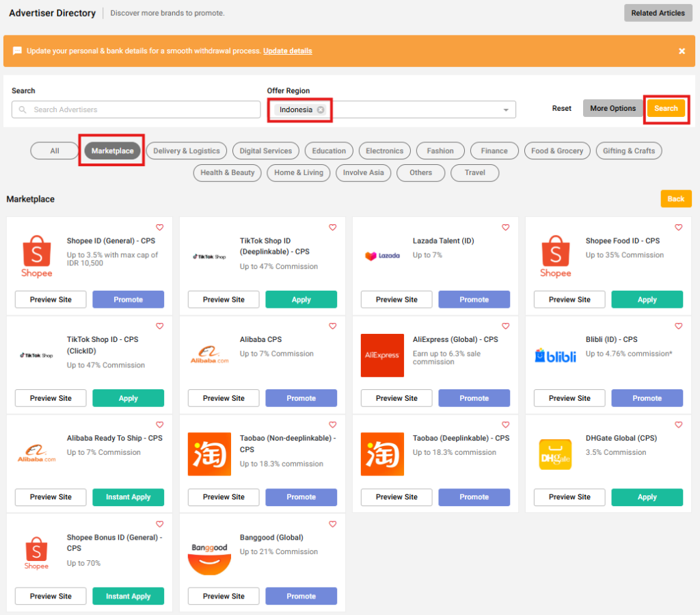Dismiss the orange notification banner
The width and height of the screenshot is (700, 615).
tap(682, 51)
